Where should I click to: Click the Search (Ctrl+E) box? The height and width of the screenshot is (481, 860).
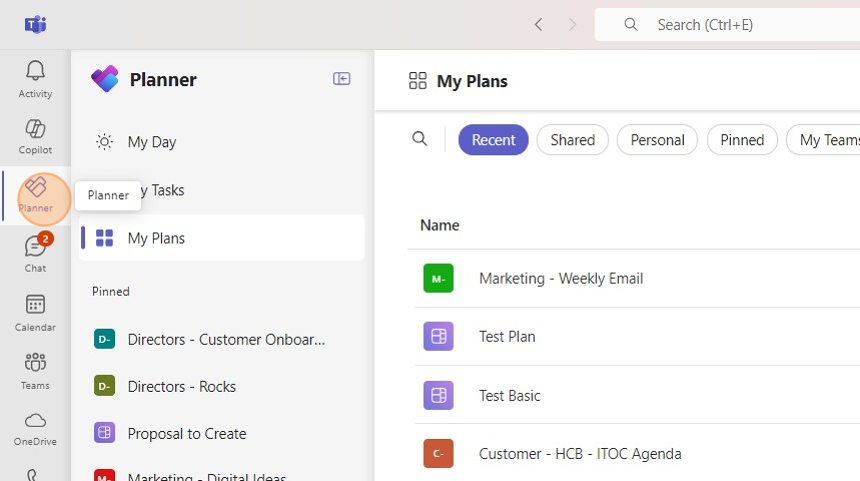tap(740, 24)
